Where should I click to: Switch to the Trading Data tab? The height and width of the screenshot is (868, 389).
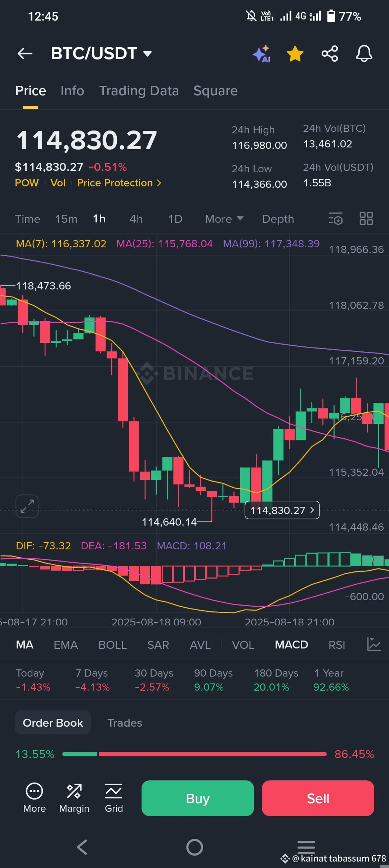[139, 91]
